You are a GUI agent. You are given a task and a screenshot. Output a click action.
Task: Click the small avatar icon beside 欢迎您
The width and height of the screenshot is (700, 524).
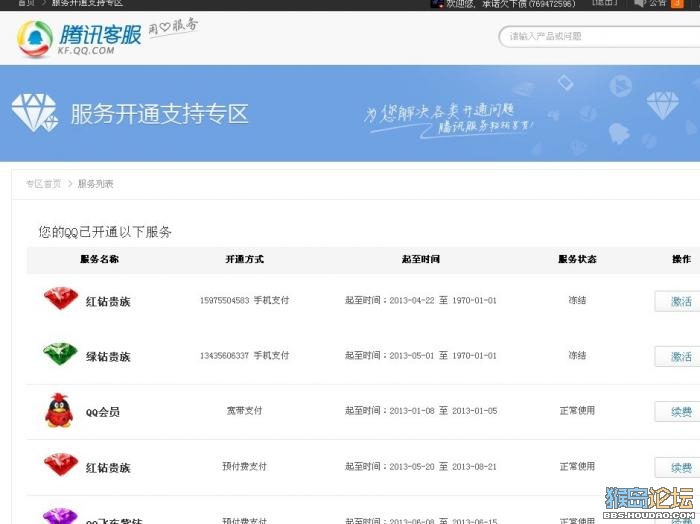pos(437,4)
